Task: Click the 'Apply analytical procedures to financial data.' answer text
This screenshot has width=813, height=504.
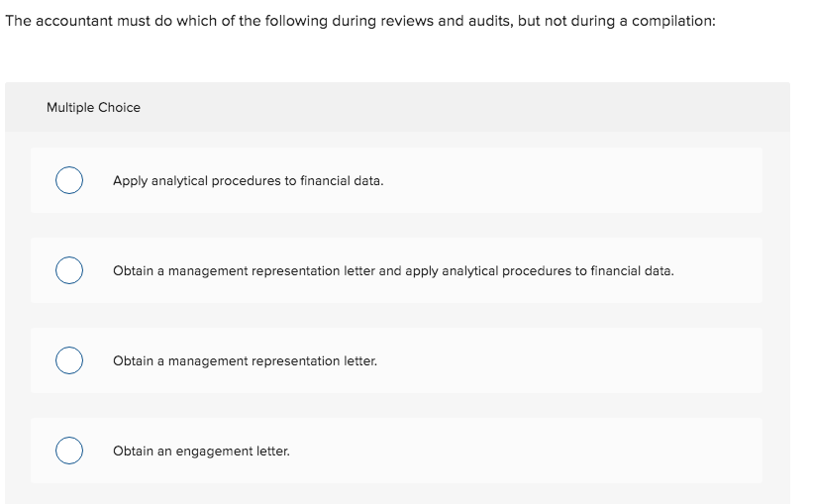Action: [x=249, y=181]
